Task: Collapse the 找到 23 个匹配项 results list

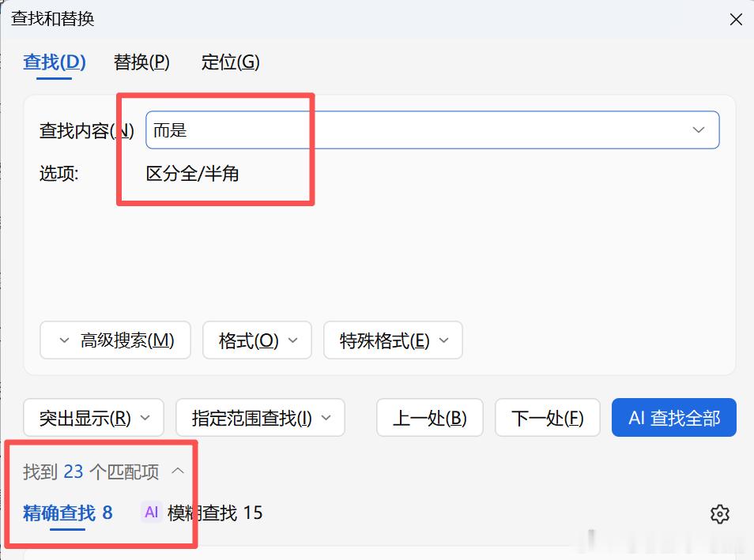Action: click(178, 471)
